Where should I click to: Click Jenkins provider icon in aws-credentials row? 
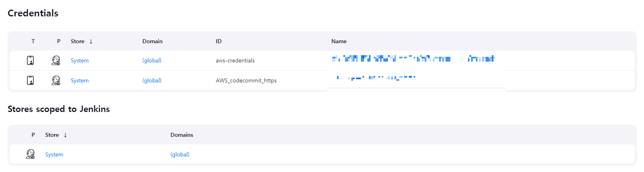pyautogui.click(x=56, y=60)
